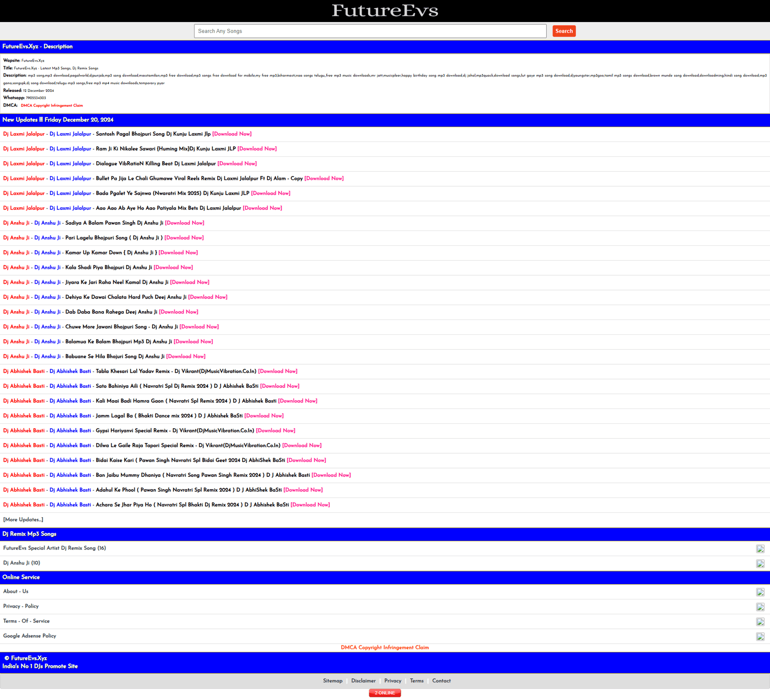
Task: Open the Google Adsense Policy page
Action: tap(29, 636)
